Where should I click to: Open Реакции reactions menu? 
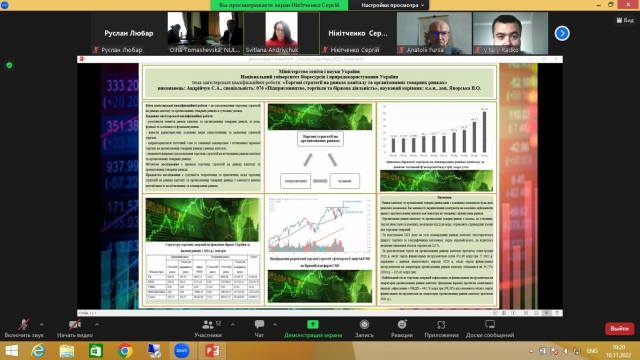tap(402, 329)
